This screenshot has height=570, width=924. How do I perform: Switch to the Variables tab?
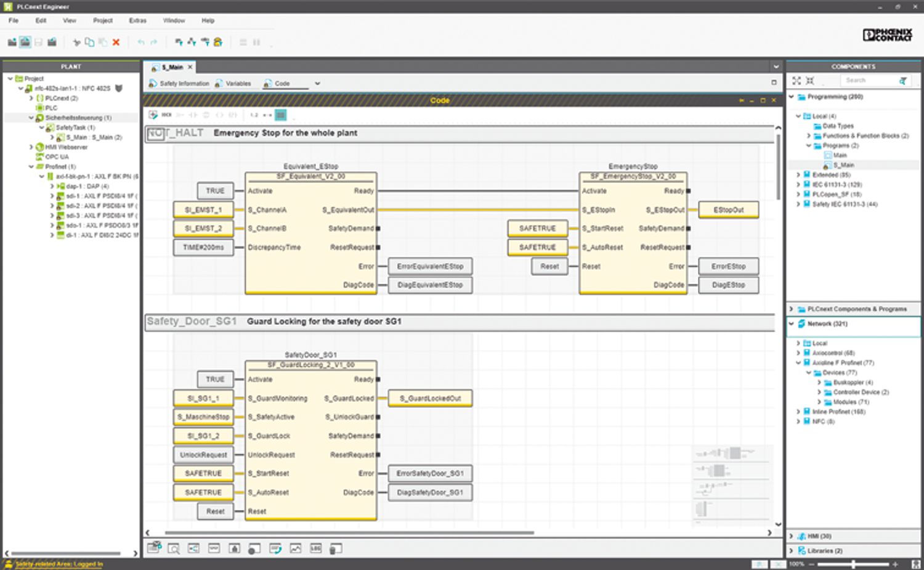click(x=238, y=83)
